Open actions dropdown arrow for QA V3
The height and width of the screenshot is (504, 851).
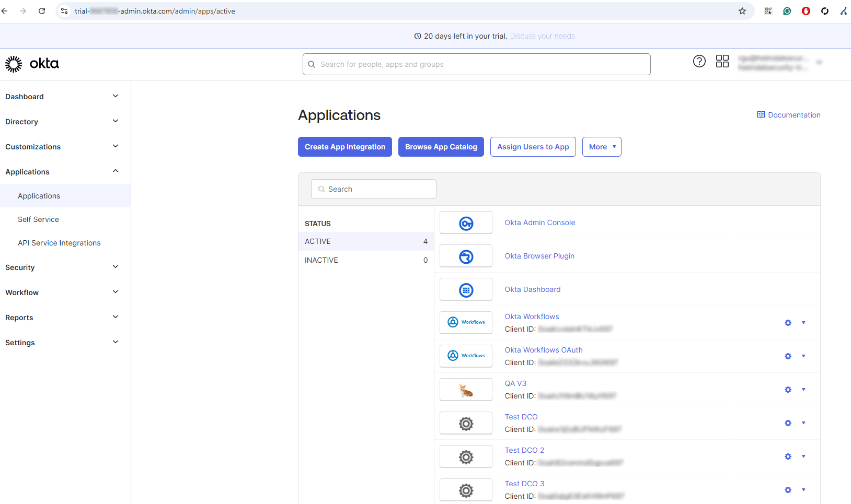[803, 390]
